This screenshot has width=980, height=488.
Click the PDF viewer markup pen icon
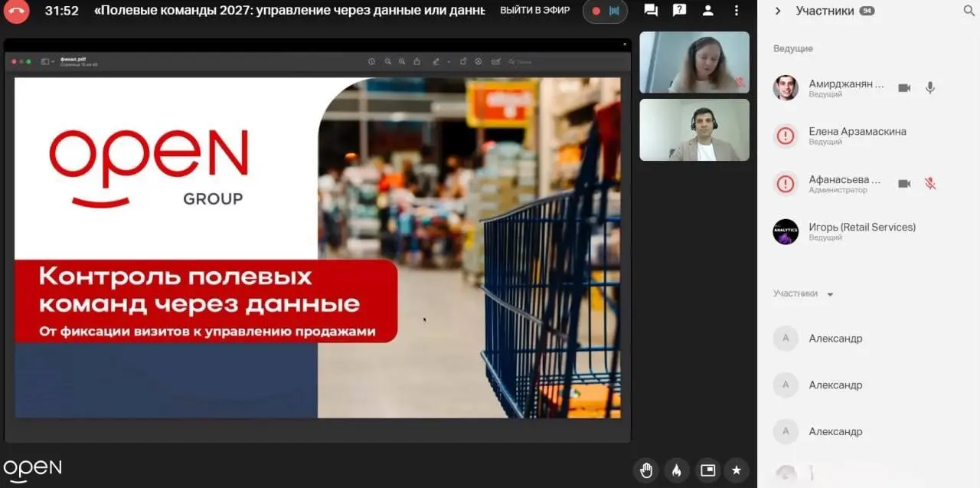[x=436, y=61]
